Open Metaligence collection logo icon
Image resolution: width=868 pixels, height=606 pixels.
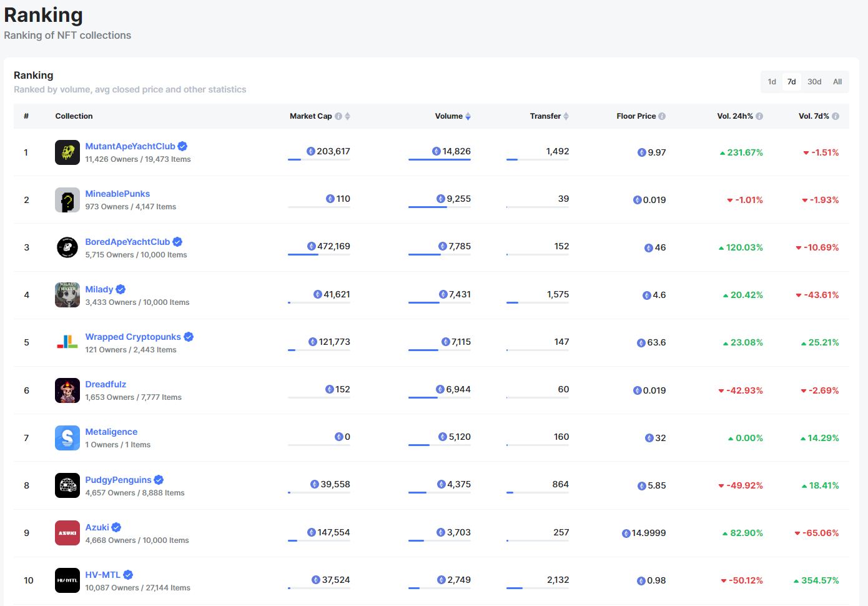click(67, 438)
